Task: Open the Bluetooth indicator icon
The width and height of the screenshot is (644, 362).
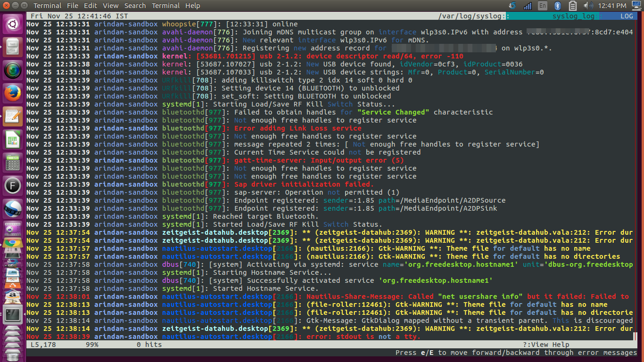Action: (x=557, y=6)
